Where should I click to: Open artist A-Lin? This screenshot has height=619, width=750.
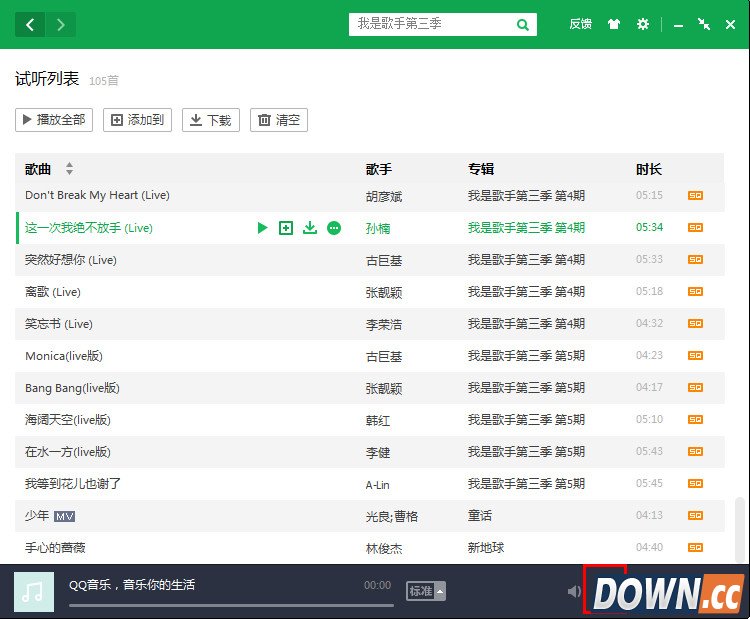pos(377,485)
